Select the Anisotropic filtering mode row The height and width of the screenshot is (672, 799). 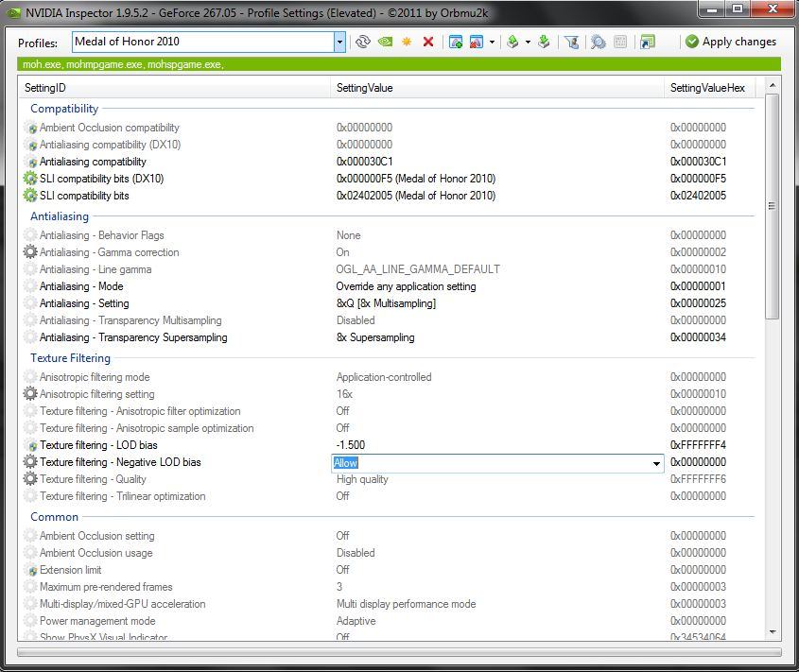388,377
